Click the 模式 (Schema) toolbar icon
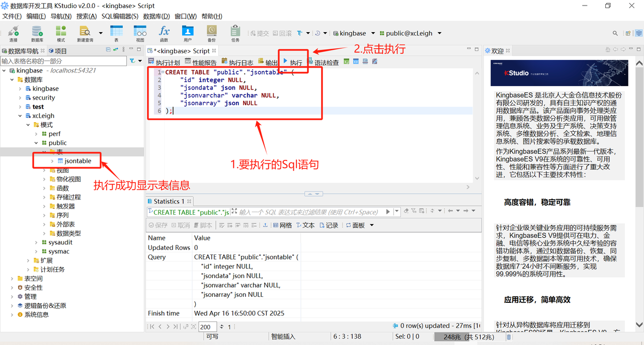Image resolution: width=644 pixels, height=345 pixels. [x=61, y=33]
